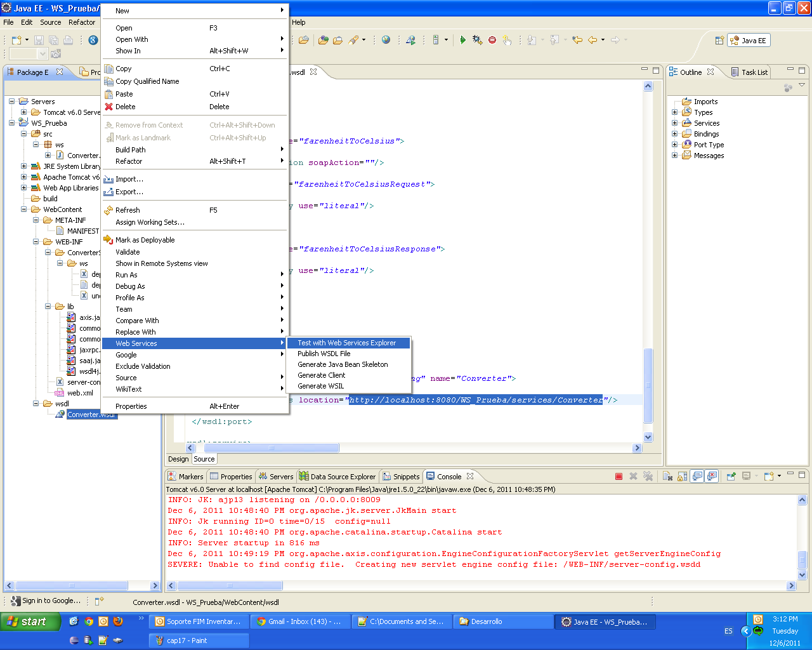Open the New wizard dropdown arrow

[27, 40]
